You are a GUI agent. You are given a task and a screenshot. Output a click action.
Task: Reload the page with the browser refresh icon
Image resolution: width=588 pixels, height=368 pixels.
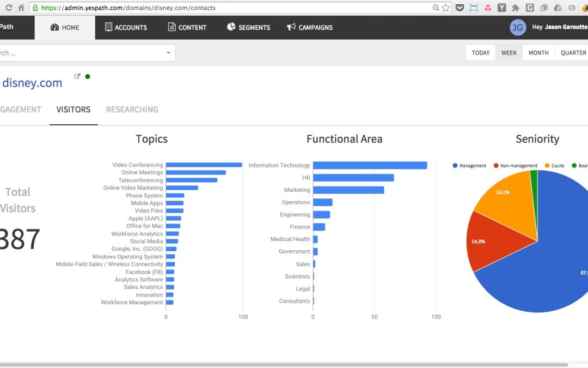pyautogui.click(x=9, y=8)
